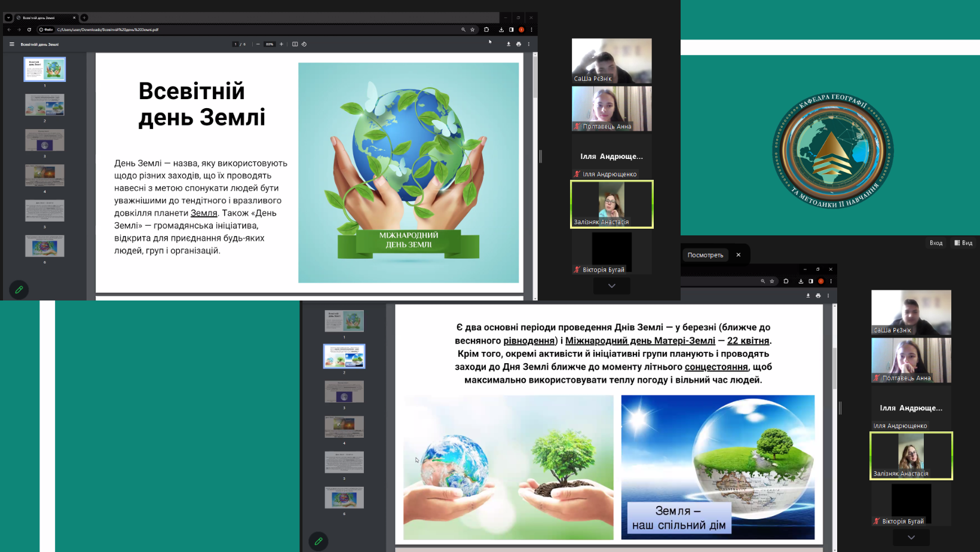The image size is (980, 552).
Task: Open page 6 thumbnail in the title-slide window
Action: coord(45,246)
